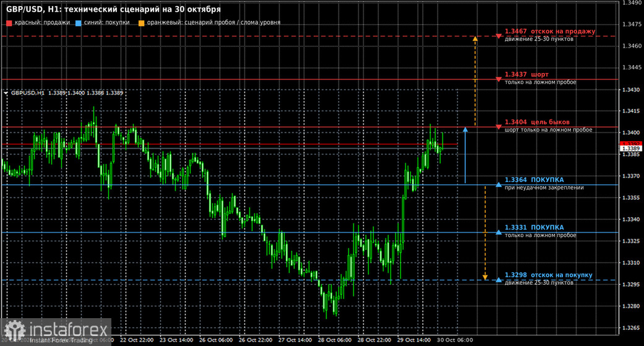Select the white 1.3389 current price tag
644x346 pixels.
coord(630,149)
